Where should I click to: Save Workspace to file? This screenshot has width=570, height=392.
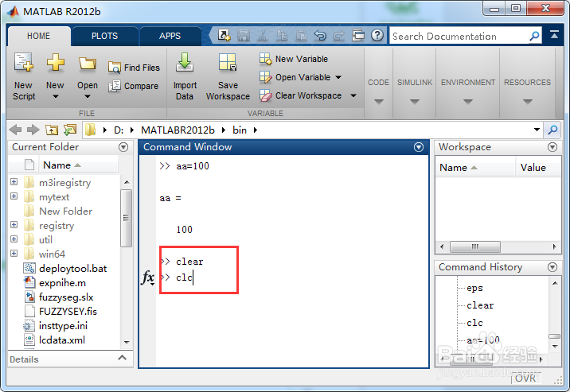[x=228, y=76]
